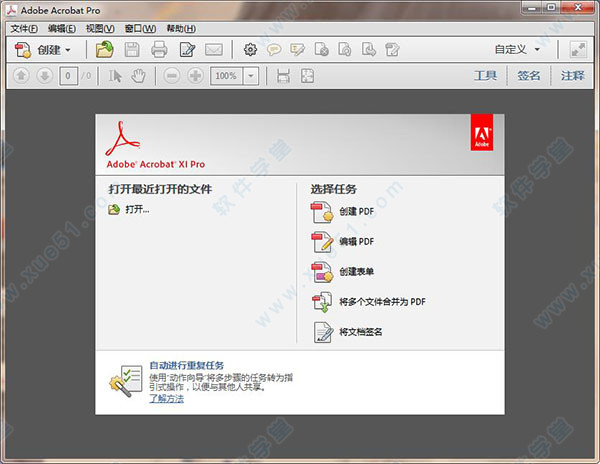Click the Save disk icon

tap(133, 49)
